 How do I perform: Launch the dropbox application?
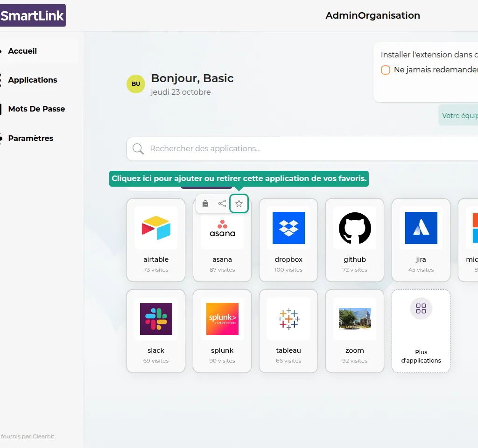point(288,240)
